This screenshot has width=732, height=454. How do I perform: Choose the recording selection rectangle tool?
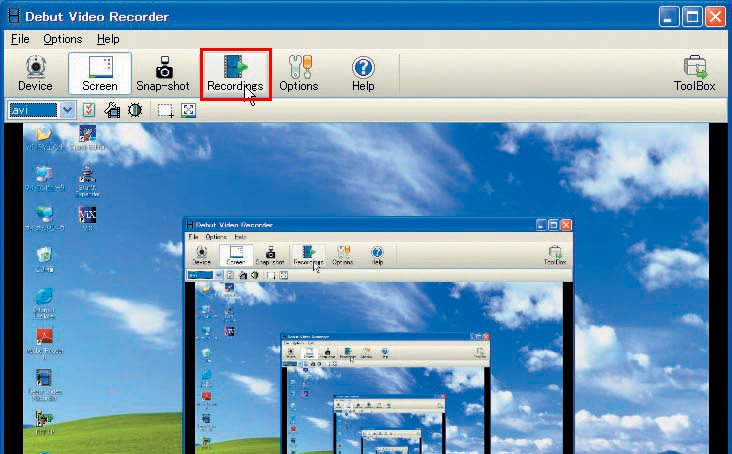coord(165,111)
